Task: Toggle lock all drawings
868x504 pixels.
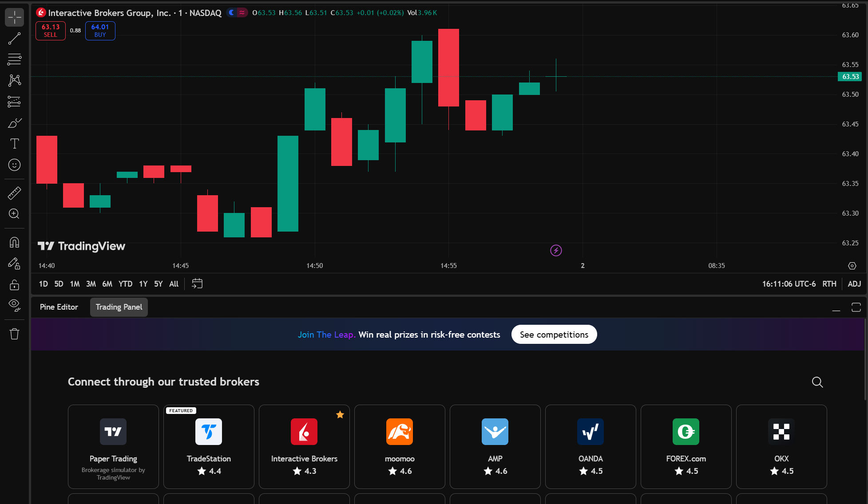Action: point(14,284)
